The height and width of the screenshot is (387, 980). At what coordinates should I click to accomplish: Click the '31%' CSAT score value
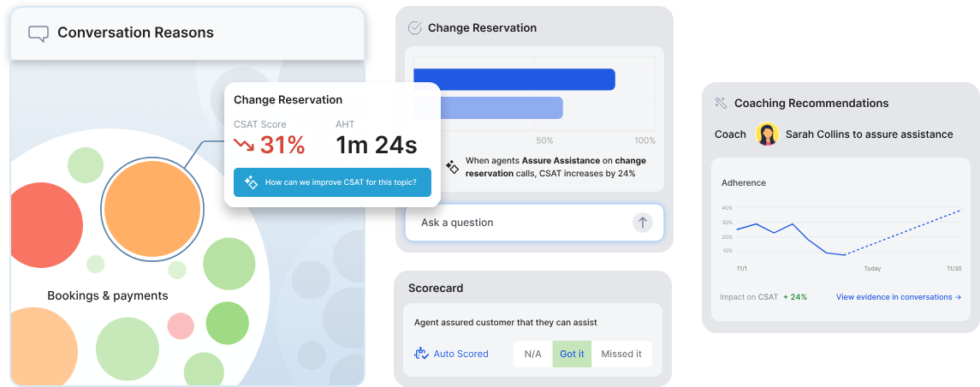(282, 145)
